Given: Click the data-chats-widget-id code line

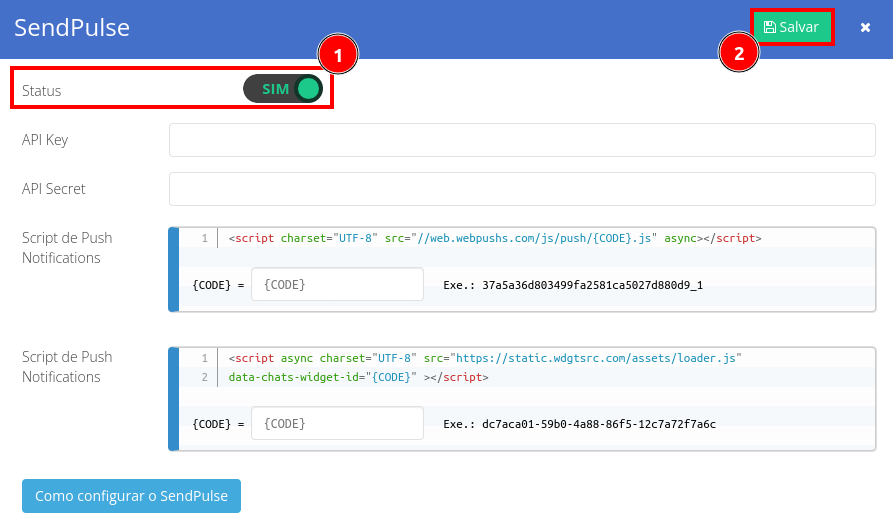Looking at the screenshot, I should coord(358,376).
